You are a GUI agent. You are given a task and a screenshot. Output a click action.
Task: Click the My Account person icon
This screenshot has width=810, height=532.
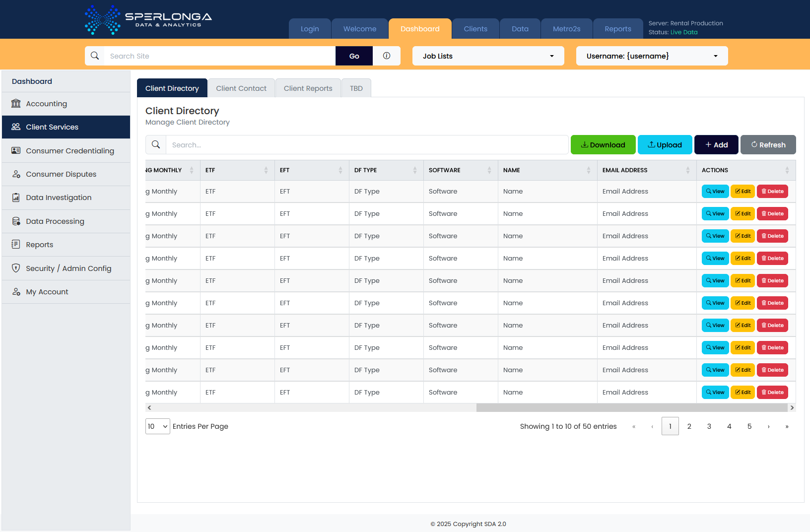point(16,292)
